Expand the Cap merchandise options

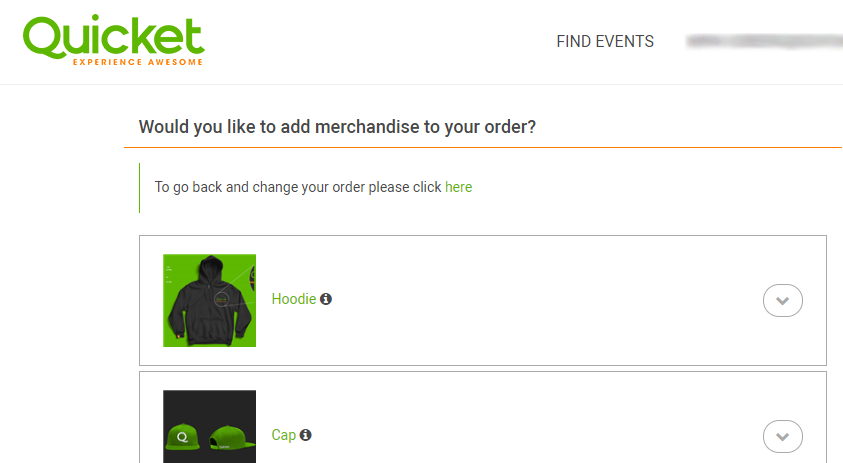[782, 436]
